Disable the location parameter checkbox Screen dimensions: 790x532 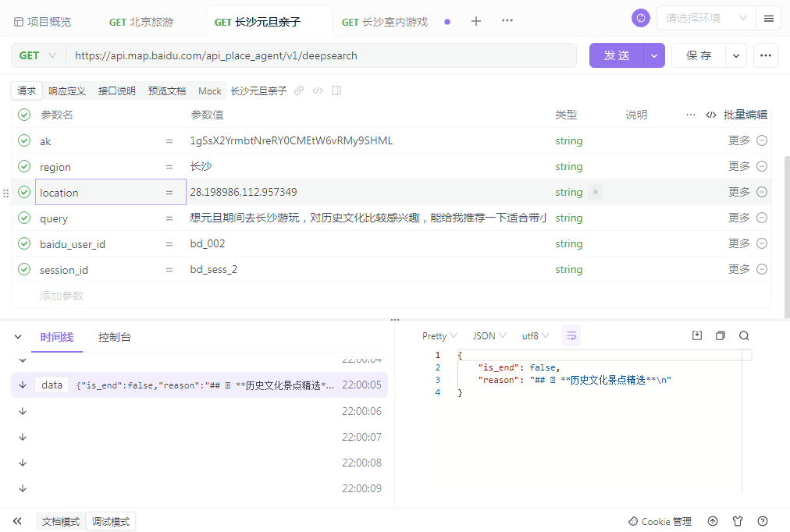[x=24, y=192]
